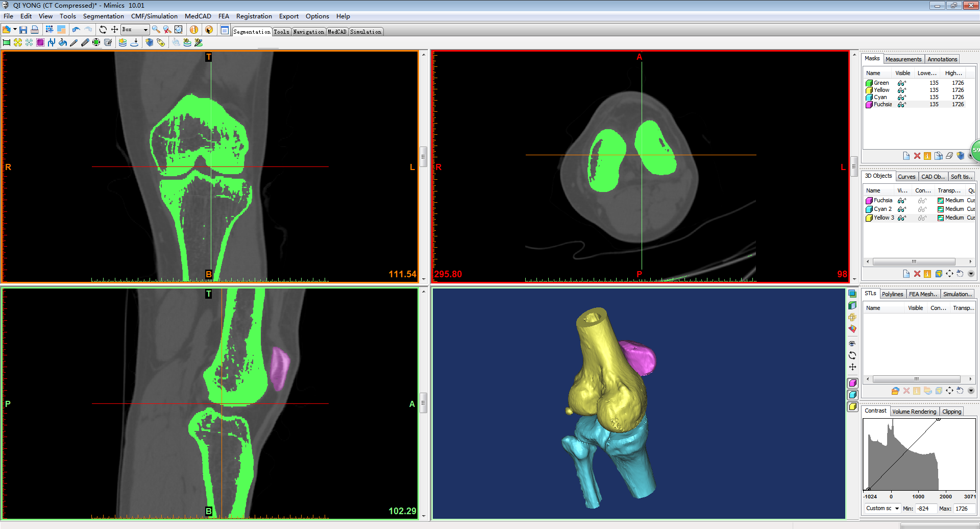Click the Load STL icon in STLs panel
The image size is (980, 529).
coord(895,391)
